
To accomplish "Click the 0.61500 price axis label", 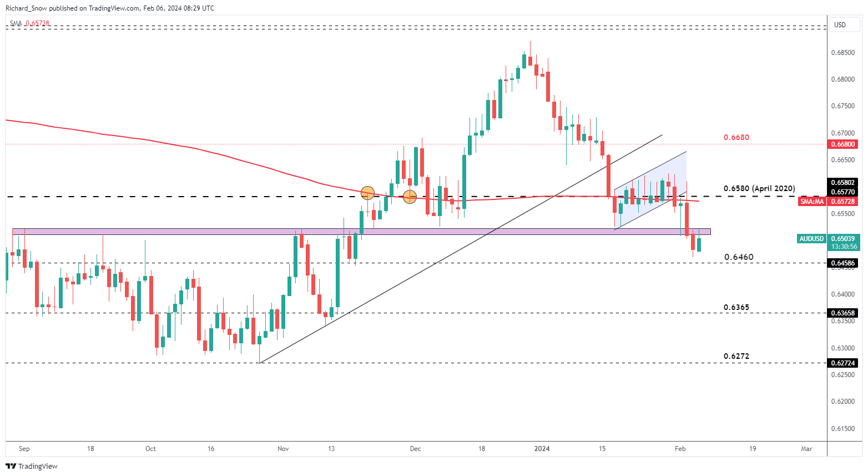I will coord(842,429).
